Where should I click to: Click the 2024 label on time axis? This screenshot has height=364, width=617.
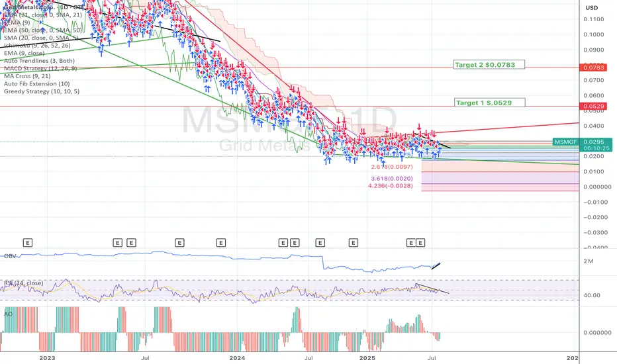coord(237,357)
